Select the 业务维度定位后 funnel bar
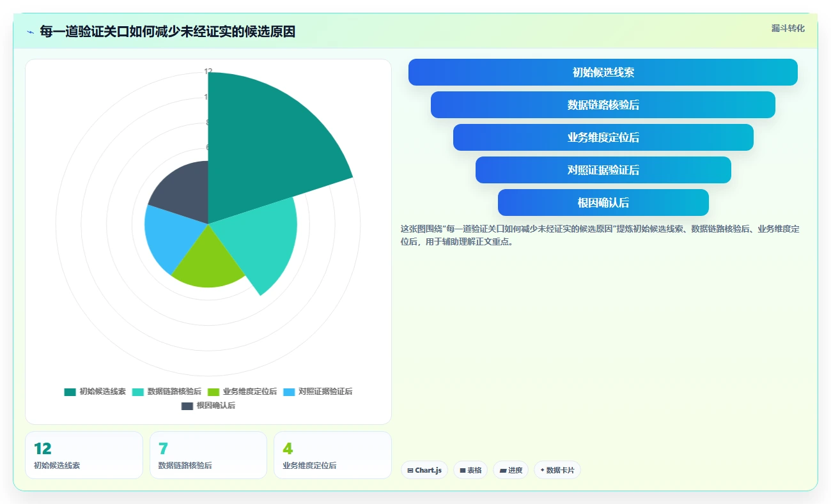 (x=603, y=137)
